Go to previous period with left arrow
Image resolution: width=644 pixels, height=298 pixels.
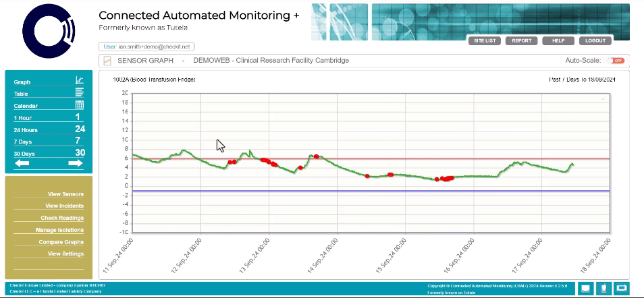pyautogui.click(x=22, y=163)
